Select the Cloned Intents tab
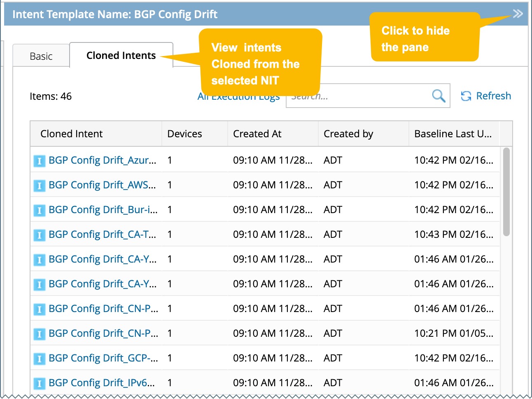Viewport: 532px width, 399px height. 121,56
